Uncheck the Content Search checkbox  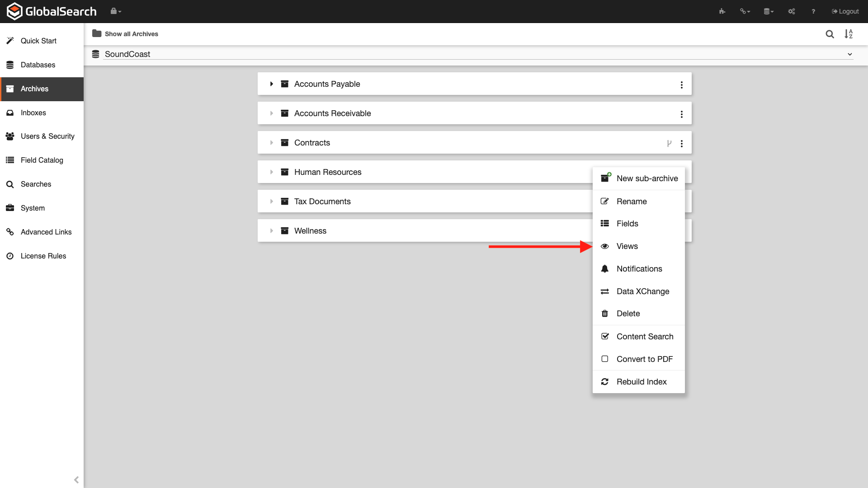(605, 336)
